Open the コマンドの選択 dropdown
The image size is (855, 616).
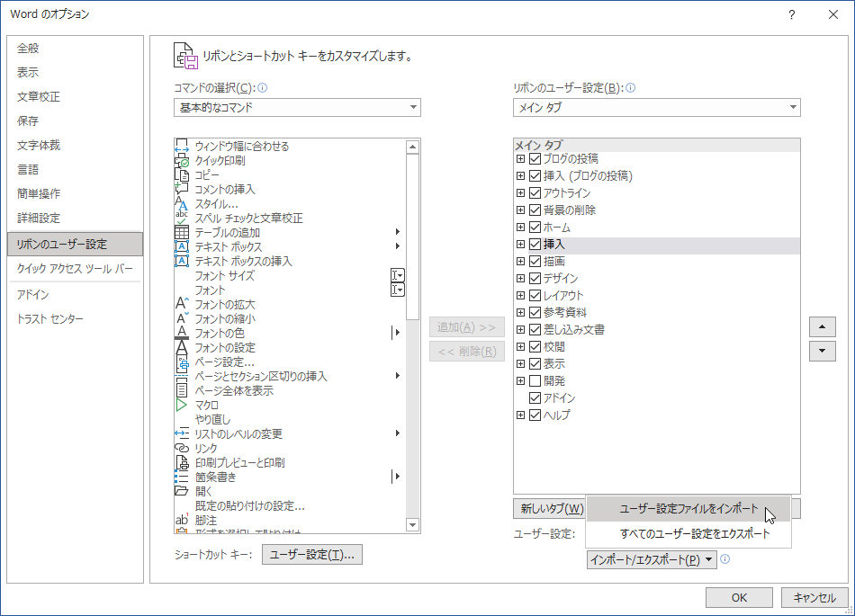tap(297, 107)
